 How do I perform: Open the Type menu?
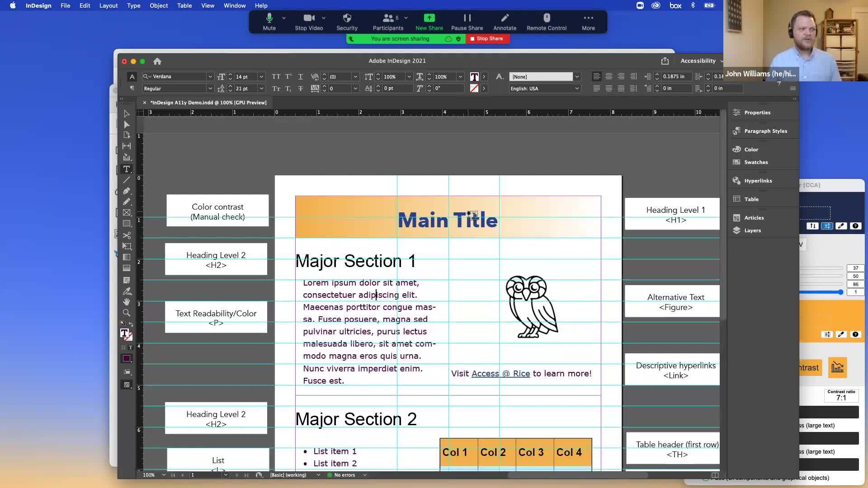click(133, 5)
